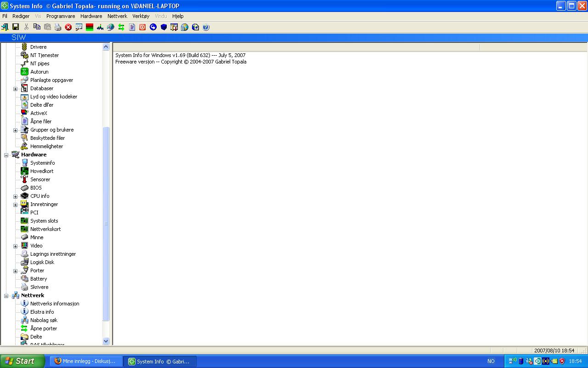Image resolution: width=588 pixels, height=368 pixels.
Task: Click the red and green bars icon
Action: click(x=90, y=27)
